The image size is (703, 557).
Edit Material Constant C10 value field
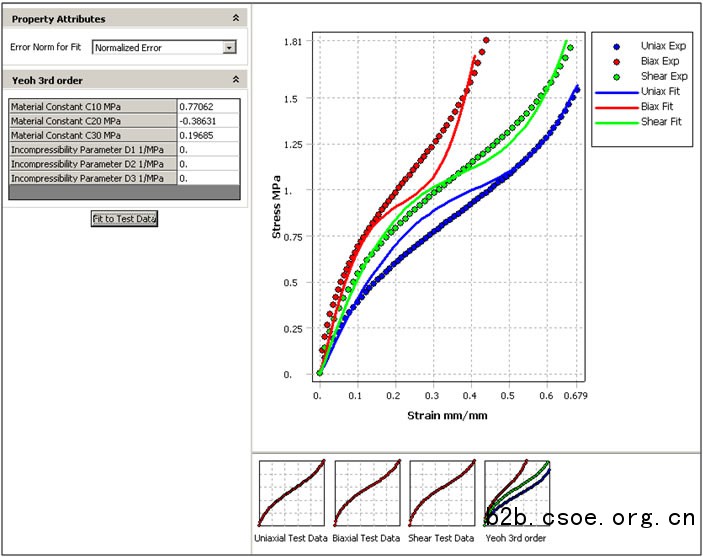(208, 106)
